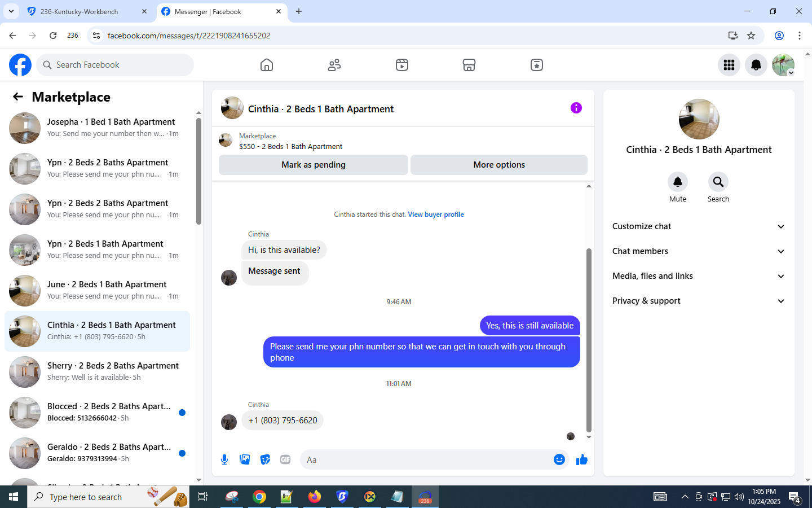Open Google Chrome from the taskbar
The image size is (812, 508).
coord(259,497)
